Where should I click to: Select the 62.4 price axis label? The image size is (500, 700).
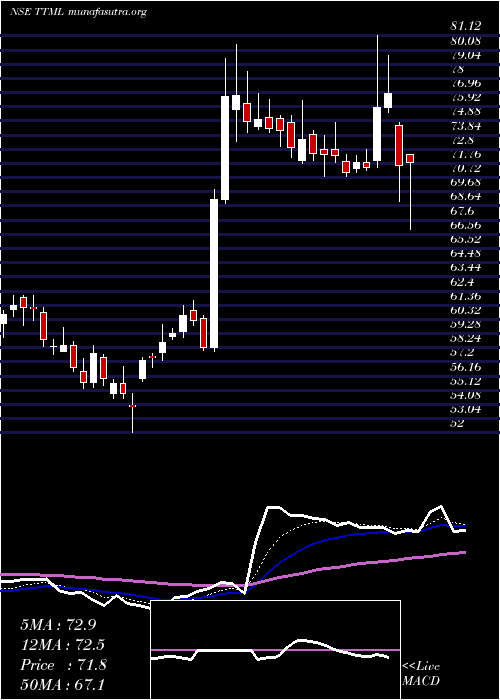462,282
